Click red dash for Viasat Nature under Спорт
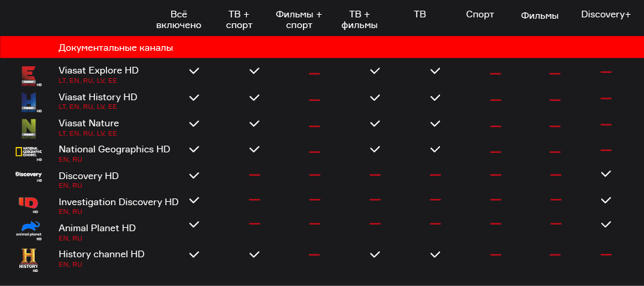Image resolution: width=644 pixels, height=286 pixels. [496, 126]
